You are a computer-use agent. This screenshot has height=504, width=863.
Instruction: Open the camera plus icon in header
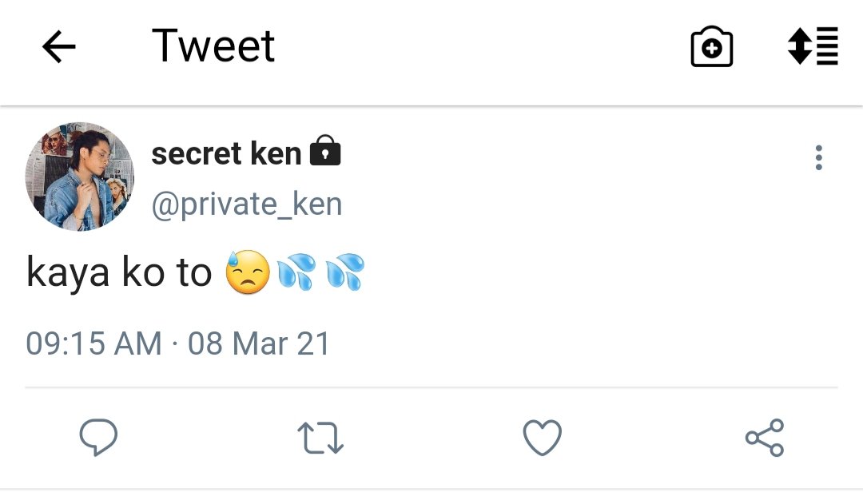pyautogui.click(x=712, y=47)
